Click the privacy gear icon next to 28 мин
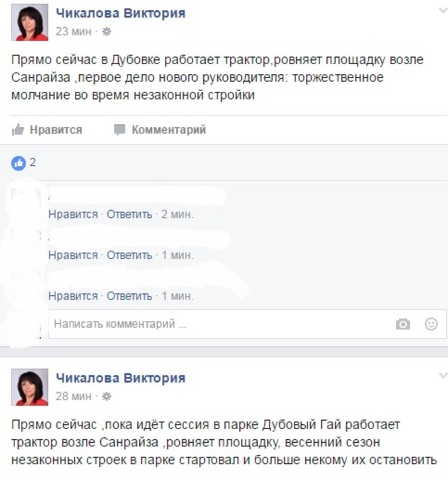Image resolution: width=448 pixels, height=480 pixels. tap(107, 397)
